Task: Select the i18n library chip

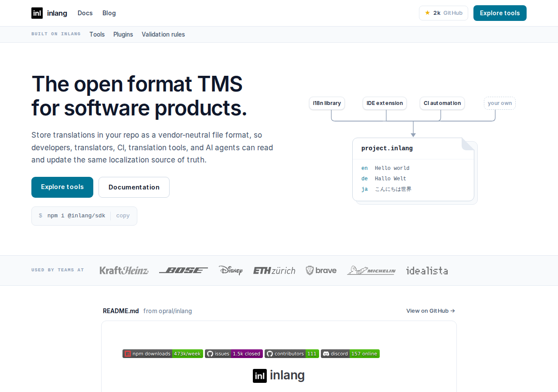Action: [327, 103]
